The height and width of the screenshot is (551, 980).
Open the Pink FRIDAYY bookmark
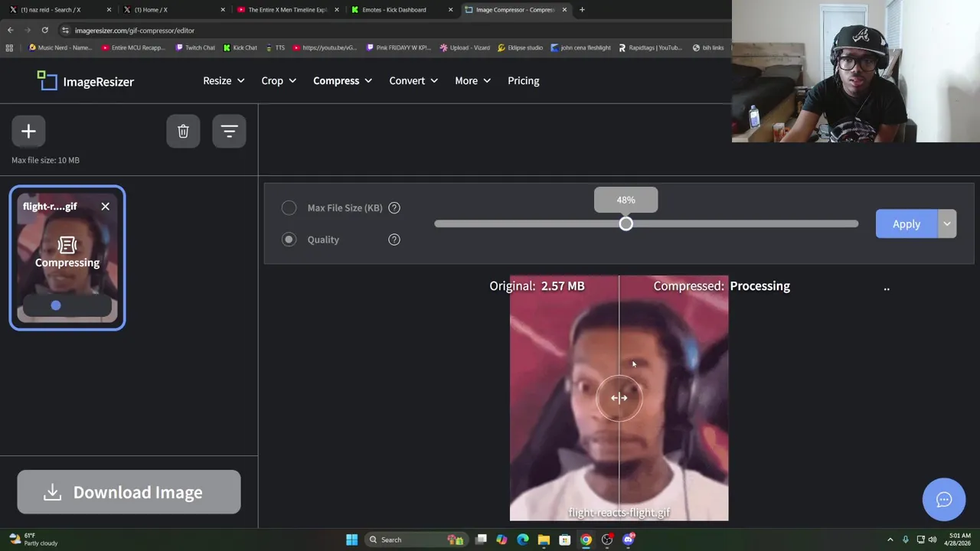[399, 47]
